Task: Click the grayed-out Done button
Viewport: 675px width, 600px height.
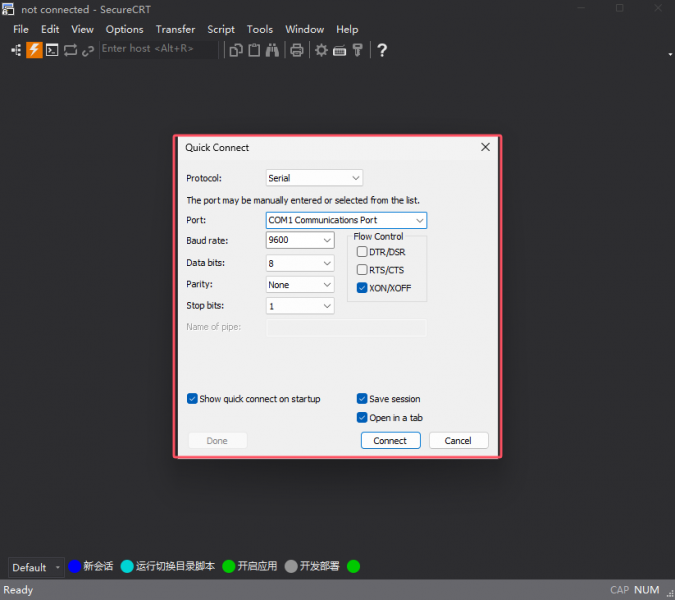Action: (217, 440)
